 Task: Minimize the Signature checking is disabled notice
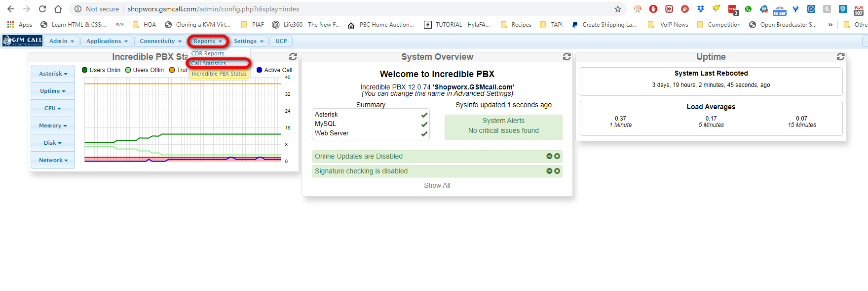click(549, 171)
